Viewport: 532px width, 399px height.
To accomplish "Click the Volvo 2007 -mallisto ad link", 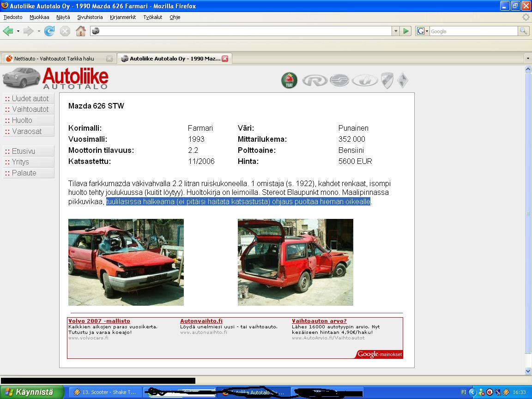I will pos(99,321).
